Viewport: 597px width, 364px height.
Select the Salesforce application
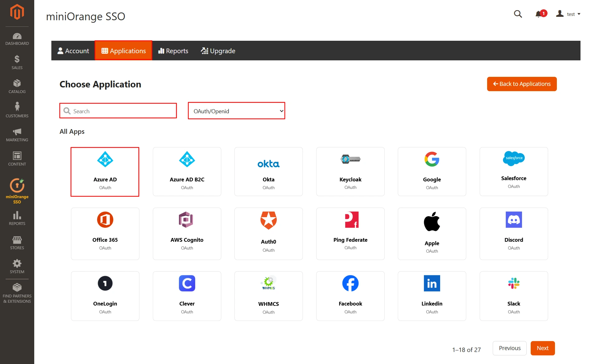pos(514,171)
